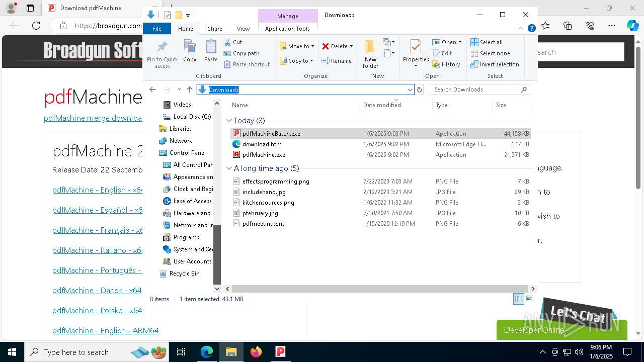Image resolution: width=644 pixels, height=362 pixels.
Task: Open Firefox from the taskbar
Action: (x=256, y=352)
